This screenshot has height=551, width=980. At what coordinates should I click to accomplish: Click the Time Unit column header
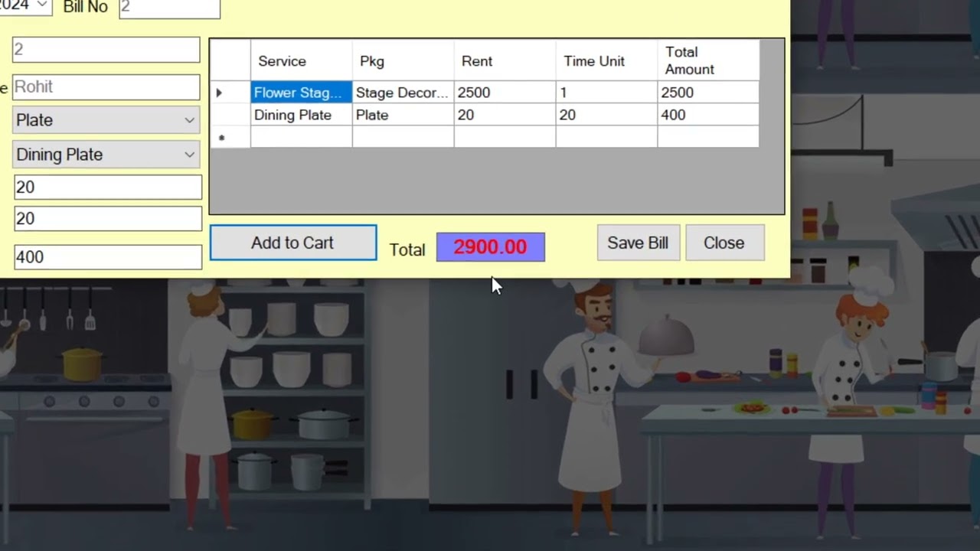pyautogui.click(x=606, y=61)
